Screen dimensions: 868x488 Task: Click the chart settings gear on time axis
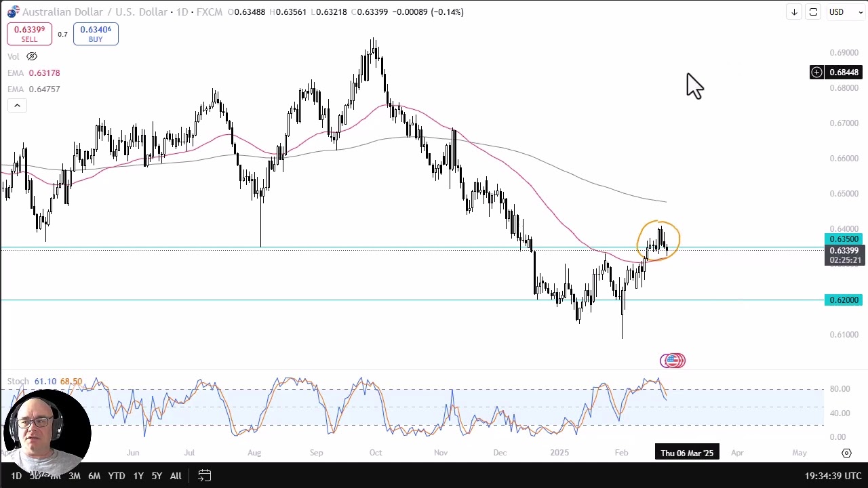[846, 453]
